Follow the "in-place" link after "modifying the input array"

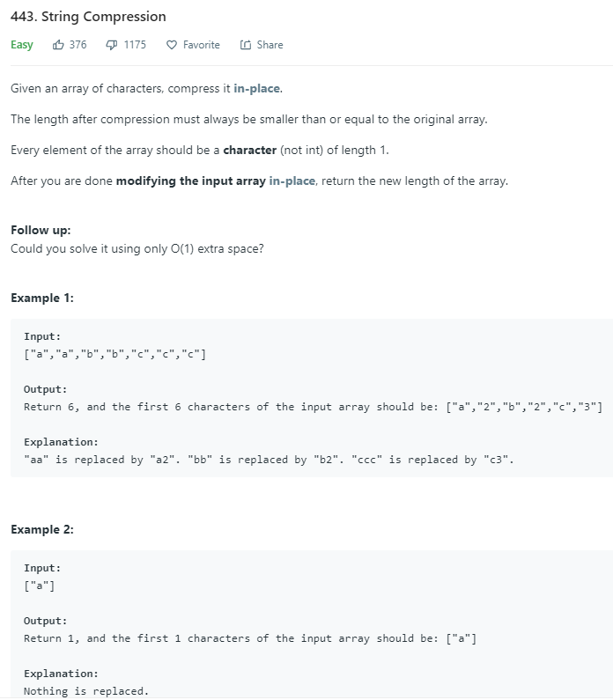tap(292, 181)
